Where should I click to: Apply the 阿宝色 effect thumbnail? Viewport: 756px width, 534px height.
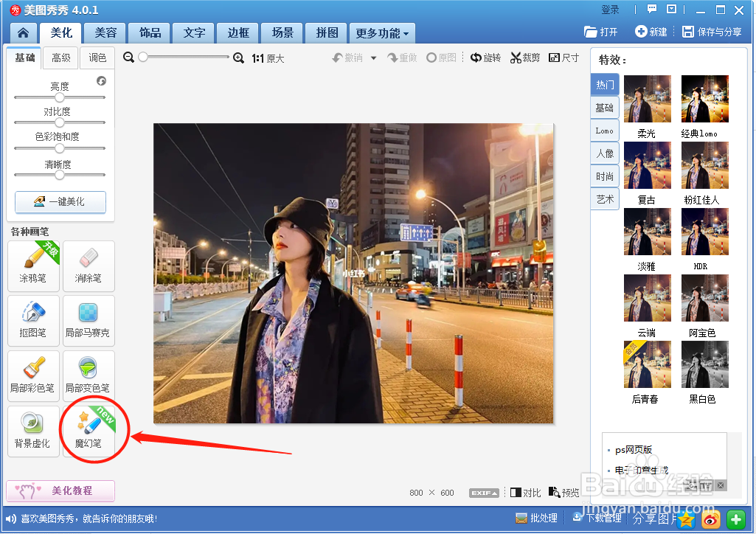pos(704,298)
